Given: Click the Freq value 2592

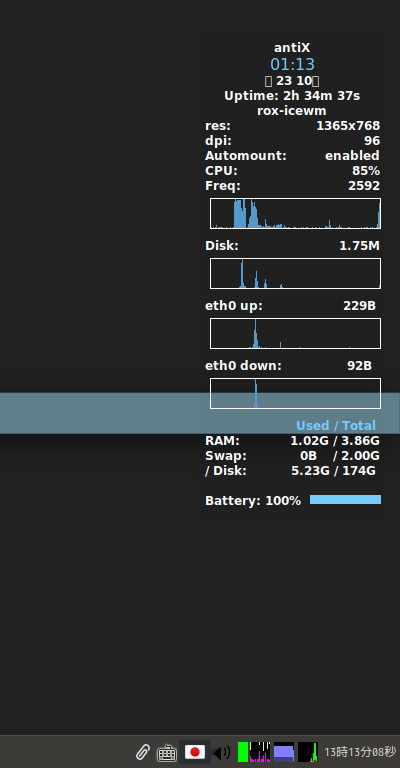Looking at the screenshot, I should [364, 186].
